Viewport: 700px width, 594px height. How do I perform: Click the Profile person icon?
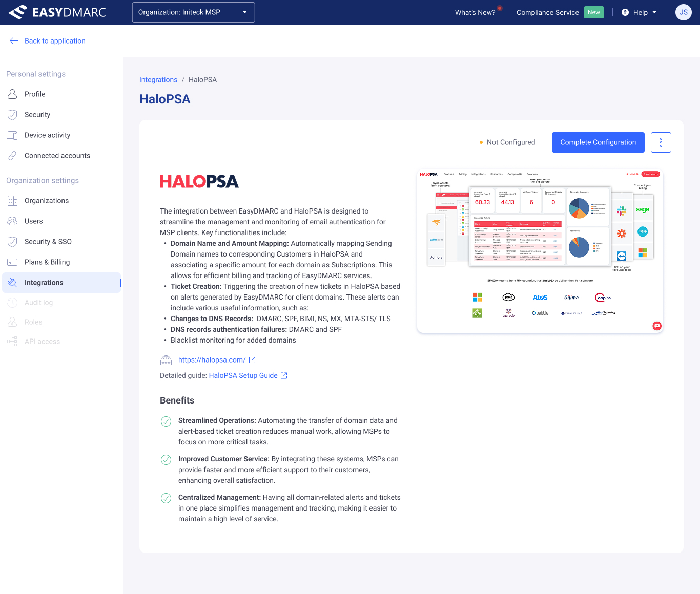12,94
